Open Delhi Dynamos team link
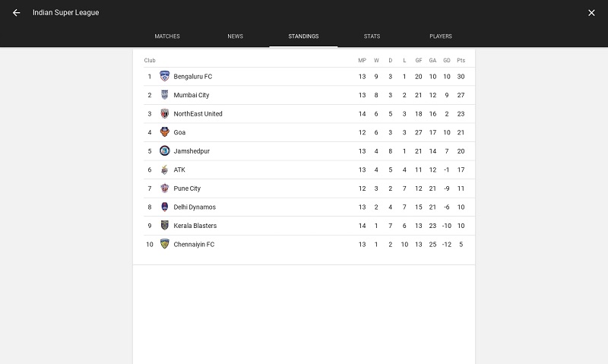 195,207
